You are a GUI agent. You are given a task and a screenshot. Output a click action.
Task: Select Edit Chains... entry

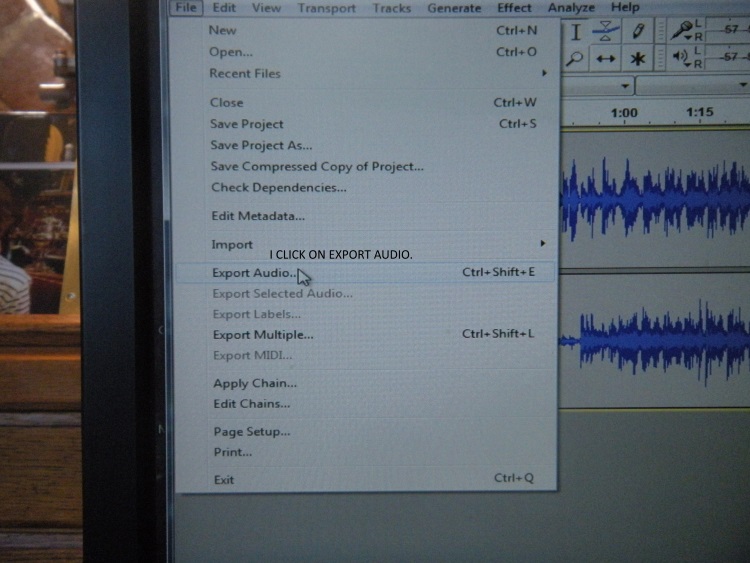tap(366, 404)
